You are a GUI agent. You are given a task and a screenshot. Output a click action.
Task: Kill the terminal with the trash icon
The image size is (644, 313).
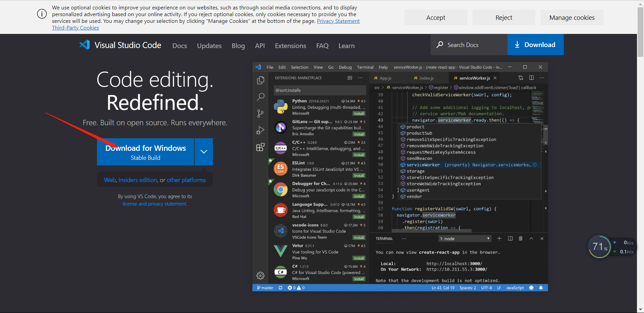[x=521, y=238]
